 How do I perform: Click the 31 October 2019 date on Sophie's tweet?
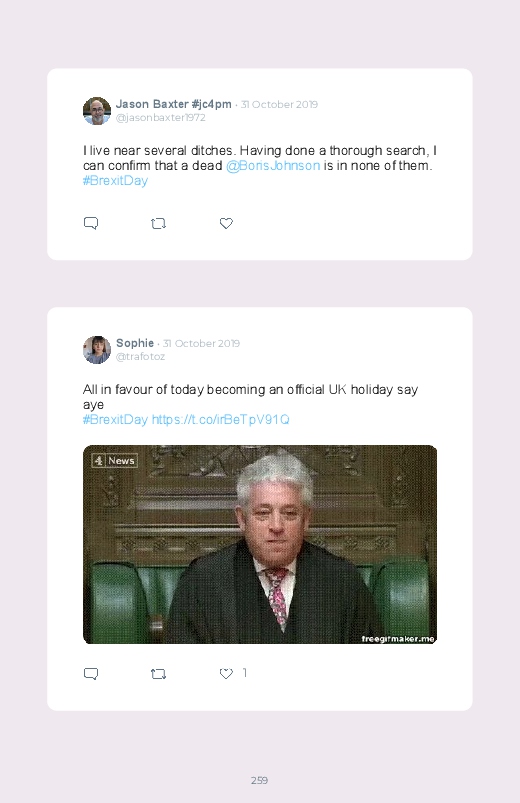pos(201,343)
